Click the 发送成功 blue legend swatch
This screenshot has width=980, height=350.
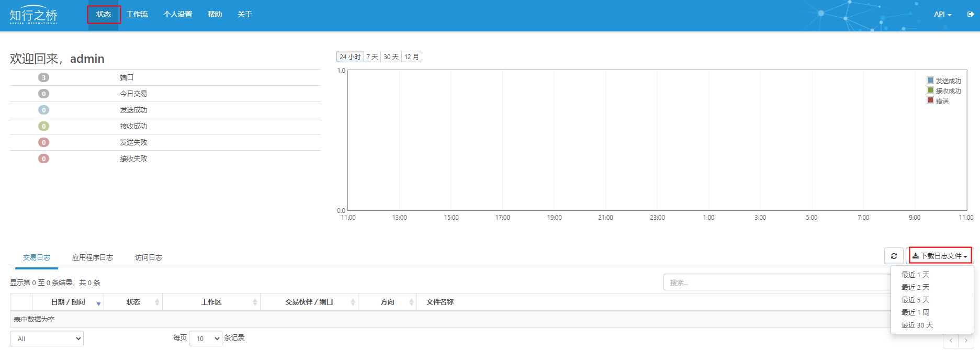930,81
